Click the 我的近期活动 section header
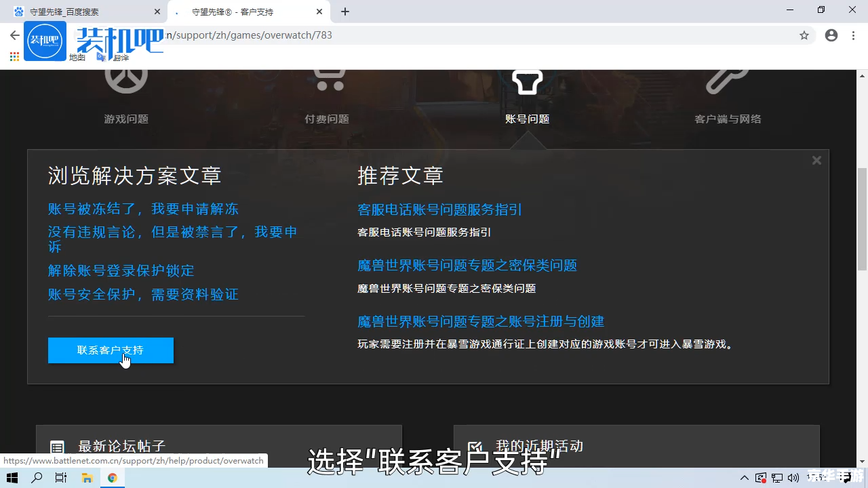The image size is (868, 488). 539,446
